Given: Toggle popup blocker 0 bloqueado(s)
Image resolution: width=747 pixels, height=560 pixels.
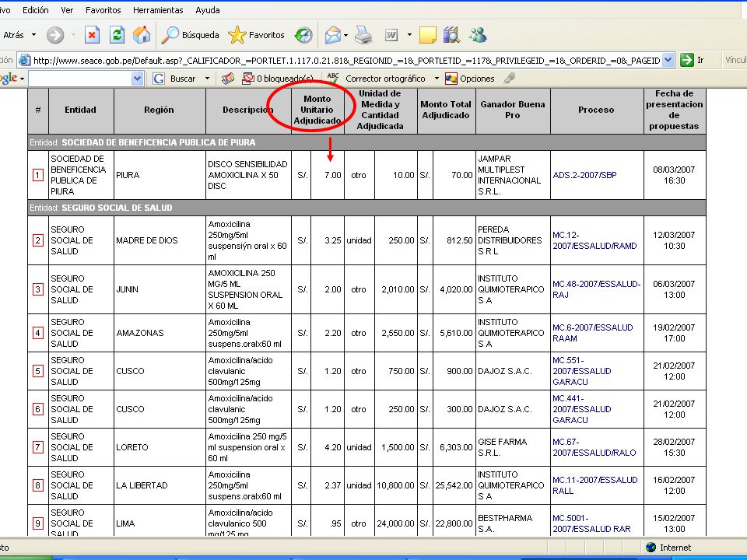Looking at the screenshot, I should (278, 79).
